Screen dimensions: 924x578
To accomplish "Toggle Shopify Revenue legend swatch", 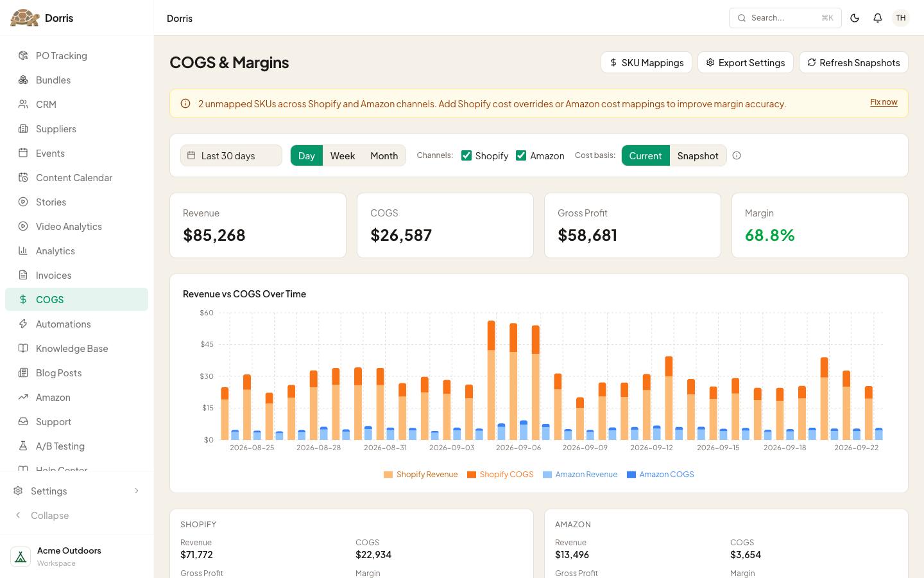I will pos(388,475).
